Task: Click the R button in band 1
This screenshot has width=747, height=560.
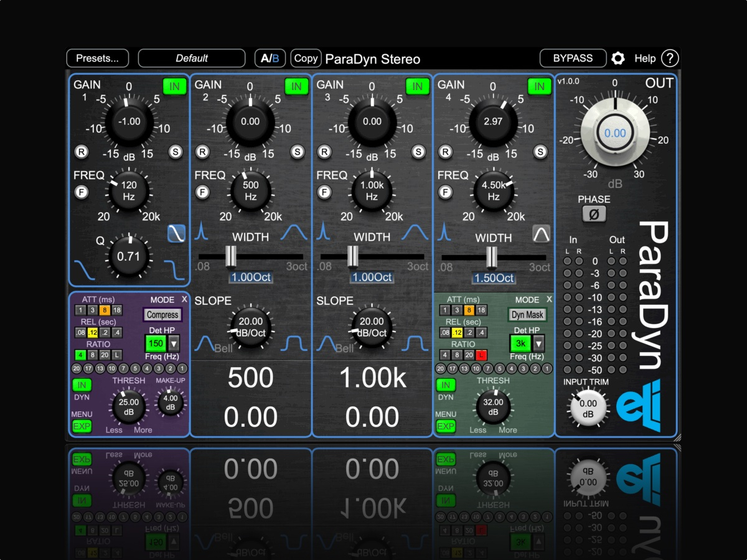Action: [81, 151]
